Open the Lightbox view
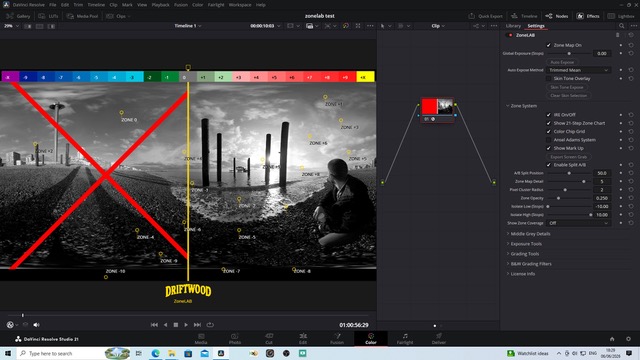640x360 pixels. click(621, 16)
